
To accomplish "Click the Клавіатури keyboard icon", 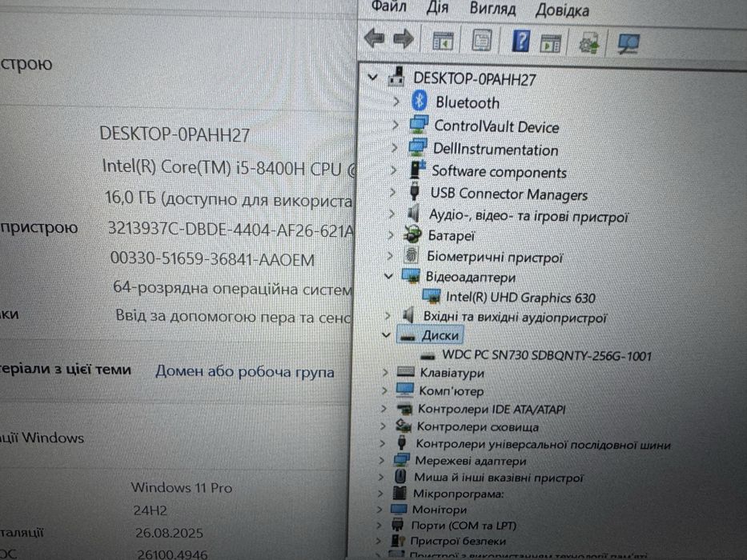I will [405, 371].
